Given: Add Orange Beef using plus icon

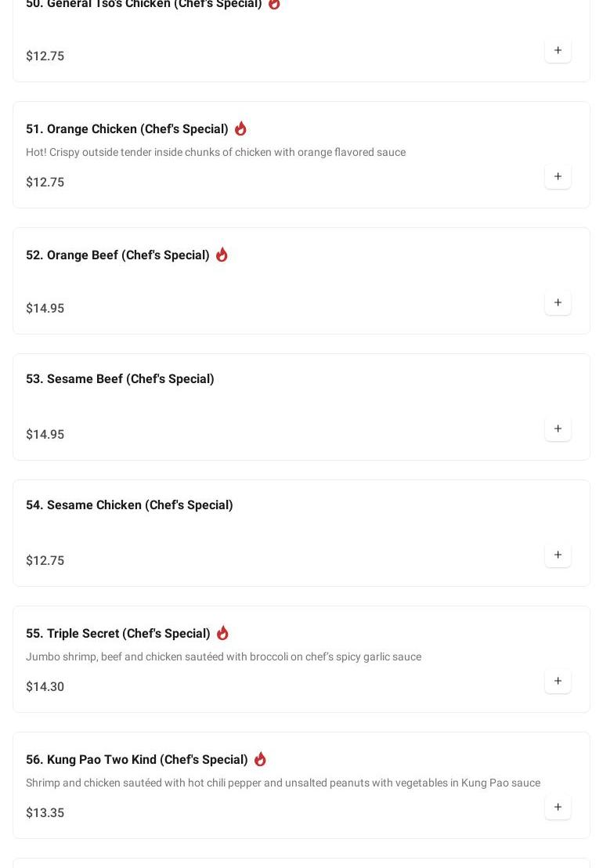Looking at the screenshot, I should pos(558,303).
